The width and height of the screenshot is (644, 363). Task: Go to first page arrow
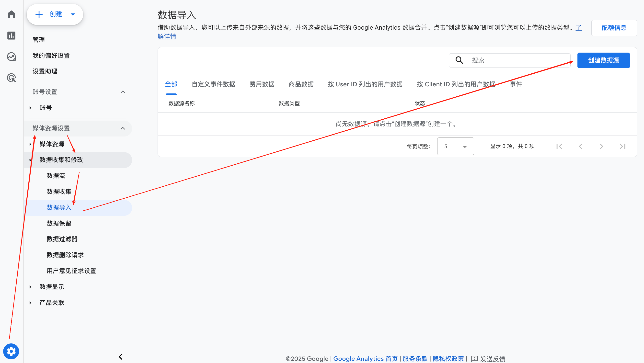[559, 146]
